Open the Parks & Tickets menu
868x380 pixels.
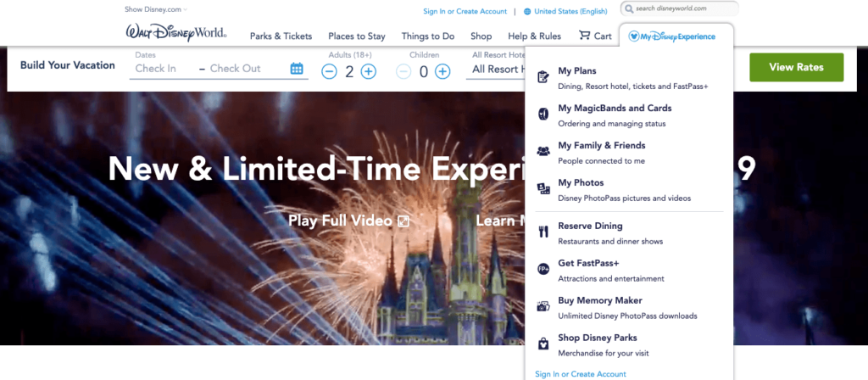point(281,36)
